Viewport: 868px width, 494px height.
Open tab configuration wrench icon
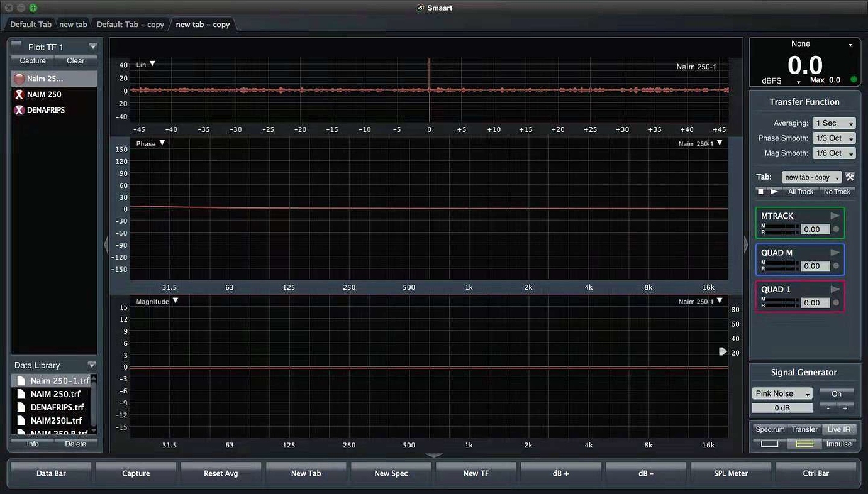pos(850,177)
